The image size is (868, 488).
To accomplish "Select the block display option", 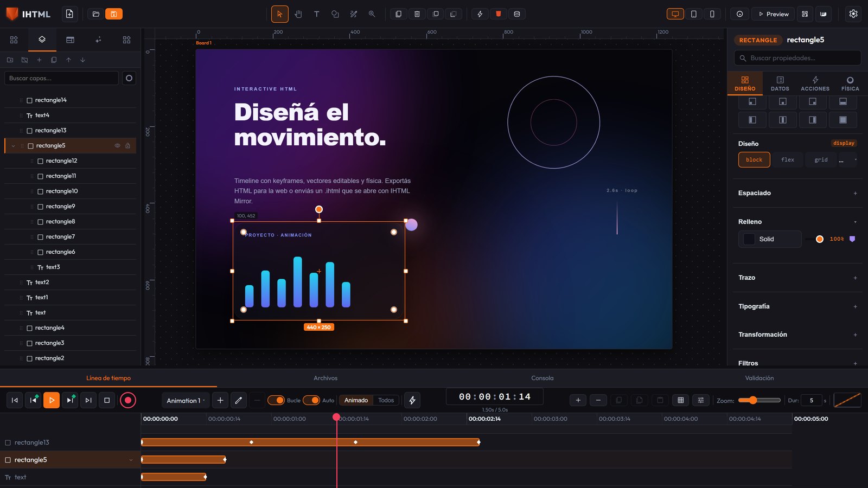I will [754, 160].
